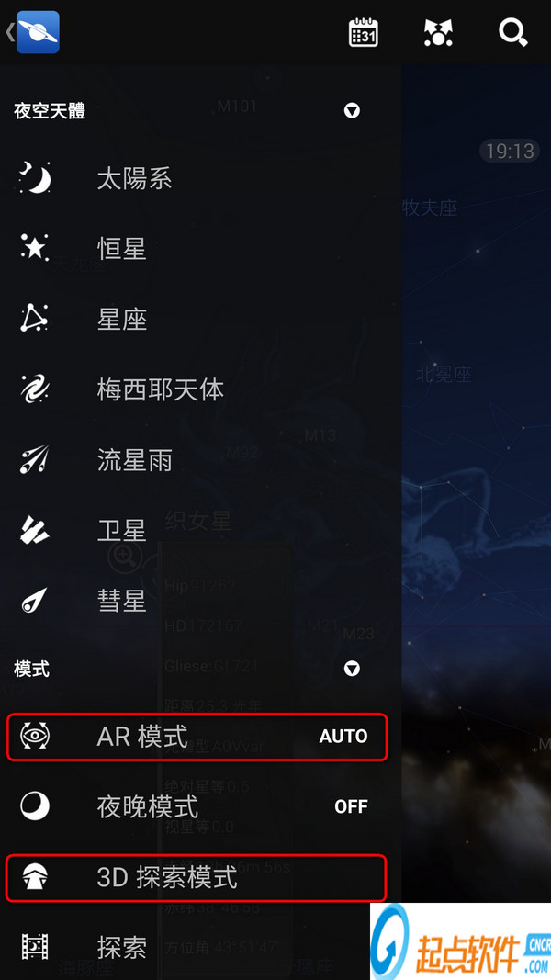551x980 pixels.
Task: Open the sky objects icon beside the calendar
Action: click(438, 32)
